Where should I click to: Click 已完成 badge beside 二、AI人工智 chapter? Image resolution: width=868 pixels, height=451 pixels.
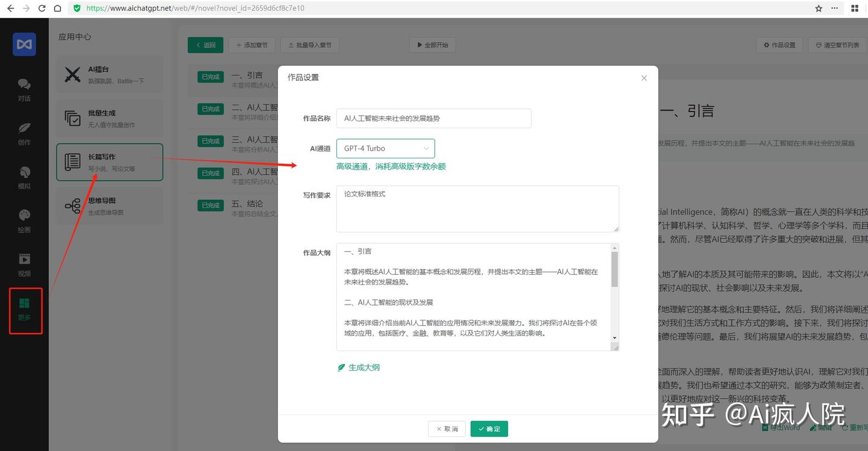tap(210, 109)
